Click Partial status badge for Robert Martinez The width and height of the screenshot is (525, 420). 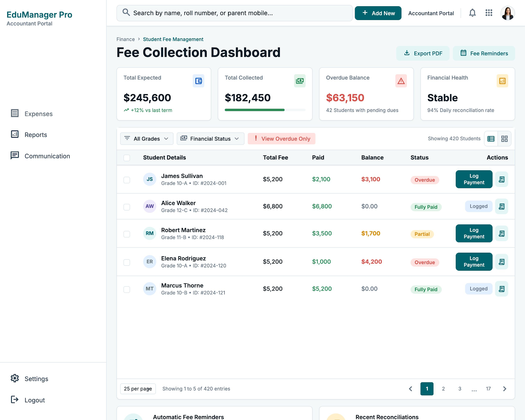422,234
